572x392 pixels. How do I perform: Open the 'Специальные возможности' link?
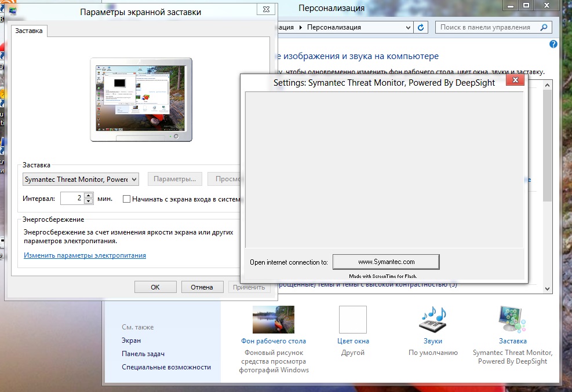pos(166,367)
